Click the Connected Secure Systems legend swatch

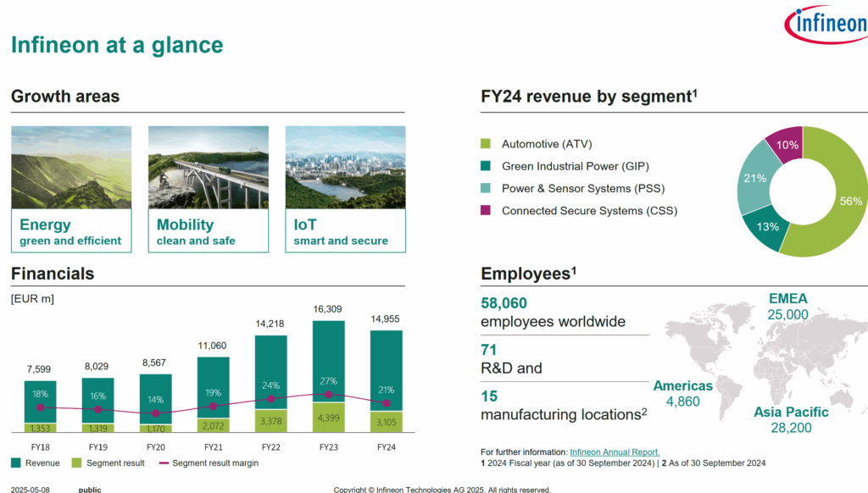point(486,210)
